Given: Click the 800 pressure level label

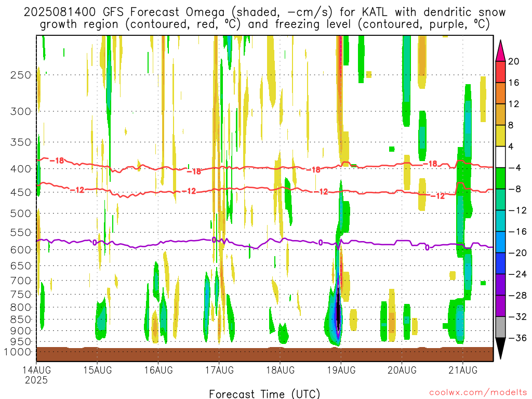Looking at the screenshot, I should pos(21,308).
